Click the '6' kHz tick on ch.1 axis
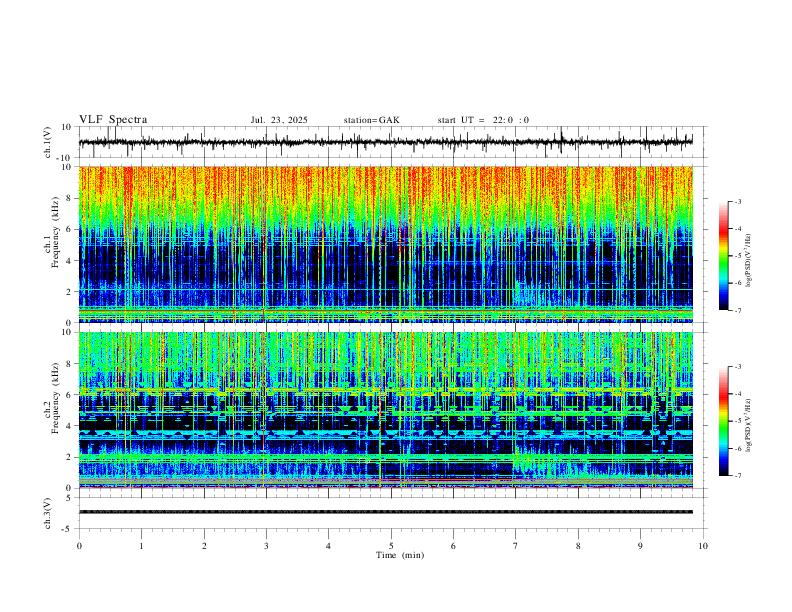Image resolution: width=792 pixels, height=612 pixels. (x=69, y=229)
